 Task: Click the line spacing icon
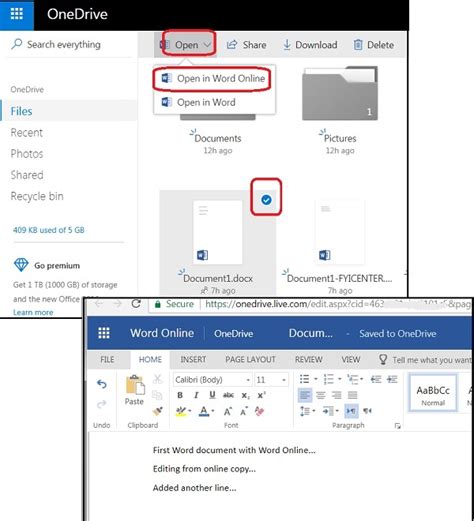pyautogui.click(x=305, y=411)
